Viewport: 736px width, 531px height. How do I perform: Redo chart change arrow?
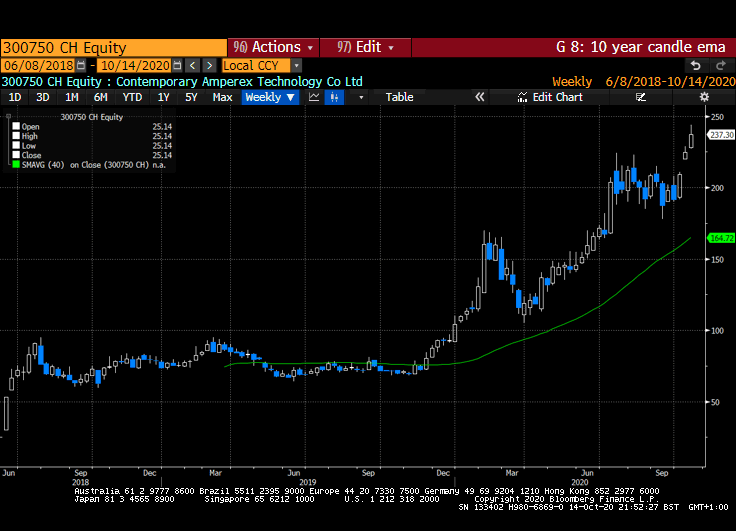click(721, 65)
